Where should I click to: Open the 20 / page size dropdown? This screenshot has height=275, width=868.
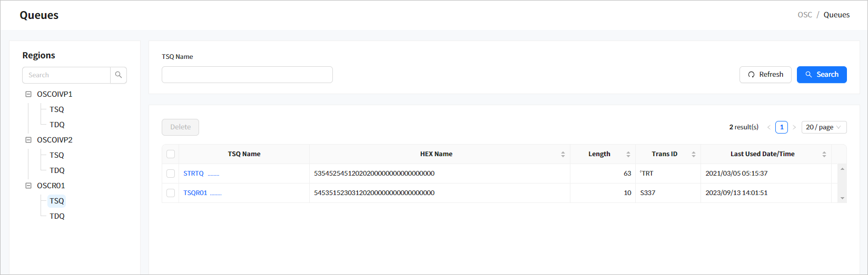pyautogui.click(x=824, y=127)
